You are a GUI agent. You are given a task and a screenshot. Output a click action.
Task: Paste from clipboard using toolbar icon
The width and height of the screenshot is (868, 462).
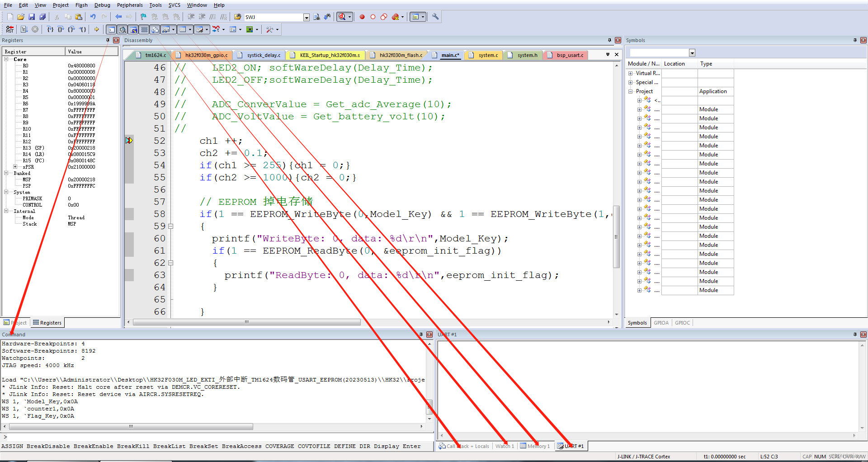point(79,17)
